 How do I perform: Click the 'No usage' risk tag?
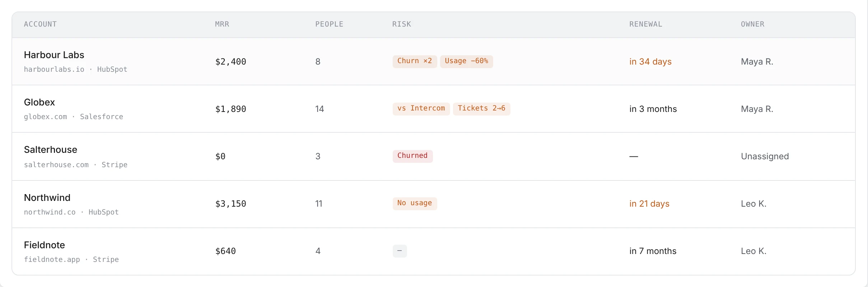pos(415,203)
